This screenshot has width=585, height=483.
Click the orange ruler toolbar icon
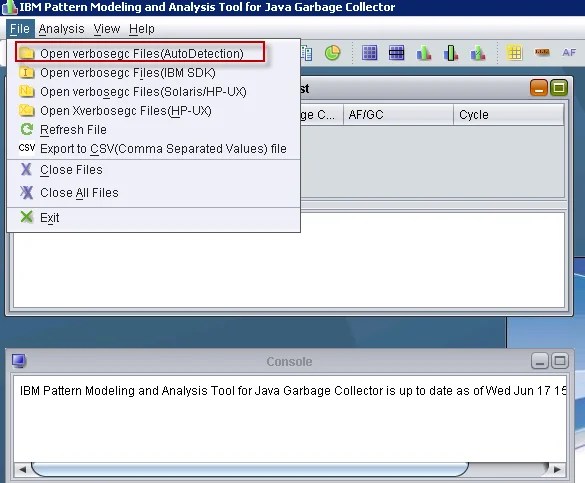tap(542, 52)
